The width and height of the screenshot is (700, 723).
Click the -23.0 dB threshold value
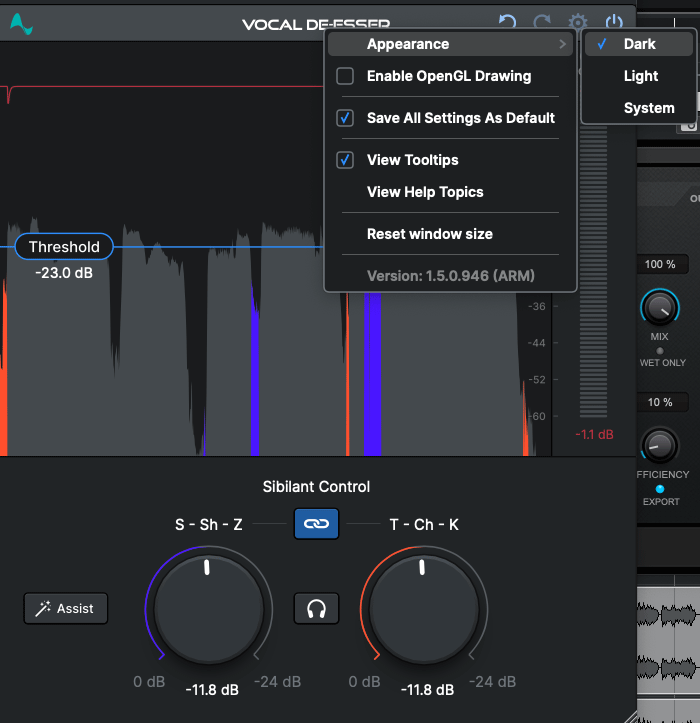pyautogui.click(x=64, y=273)
